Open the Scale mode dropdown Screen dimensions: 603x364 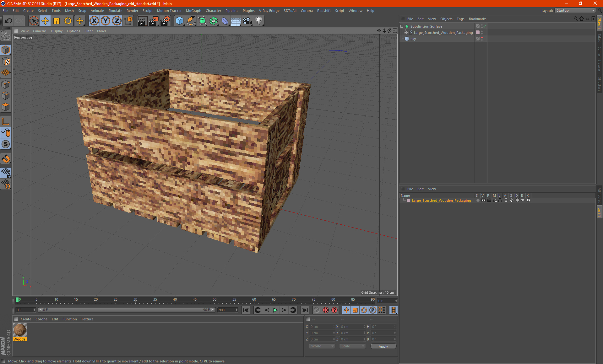point(352,346)
